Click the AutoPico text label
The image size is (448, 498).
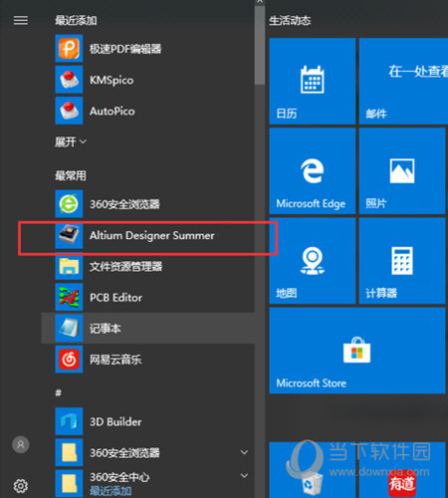tap(112, 111)
